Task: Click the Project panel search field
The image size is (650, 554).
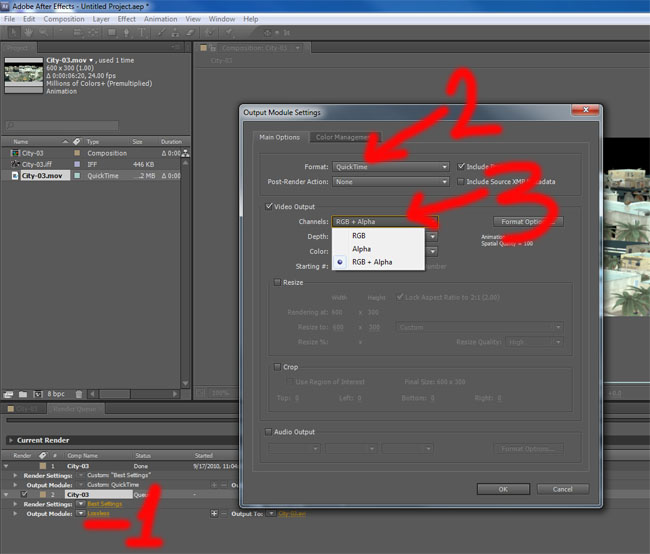Action: pos(62,125)
